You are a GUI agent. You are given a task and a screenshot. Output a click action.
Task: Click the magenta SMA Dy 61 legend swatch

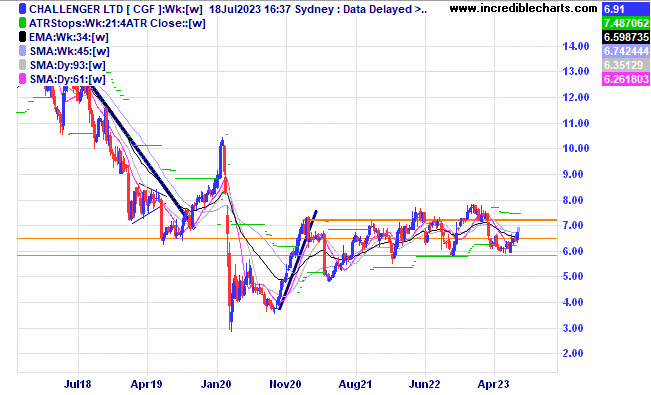pos(22,79)
